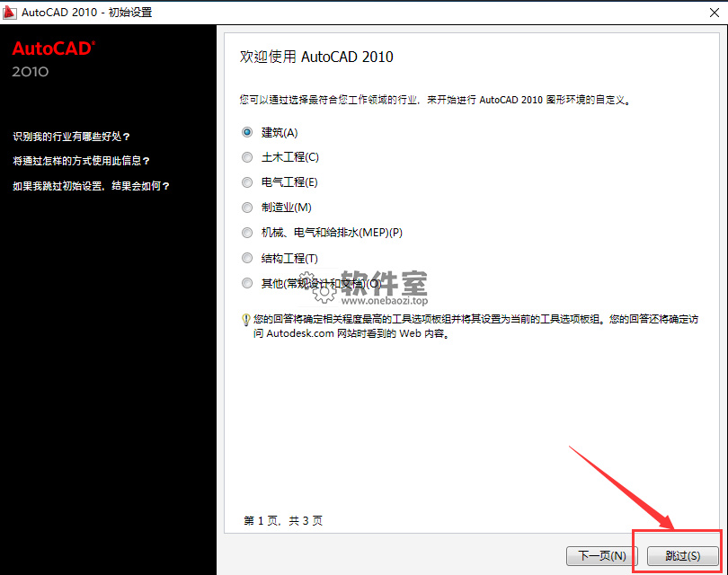Click the AutoCAD icon in title bar
Screen dimensions: 728x575
point(9,12)
